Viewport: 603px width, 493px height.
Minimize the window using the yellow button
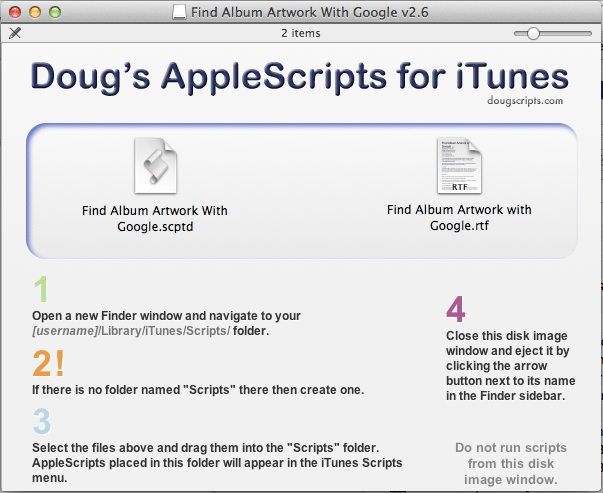(x=35, y=12)
